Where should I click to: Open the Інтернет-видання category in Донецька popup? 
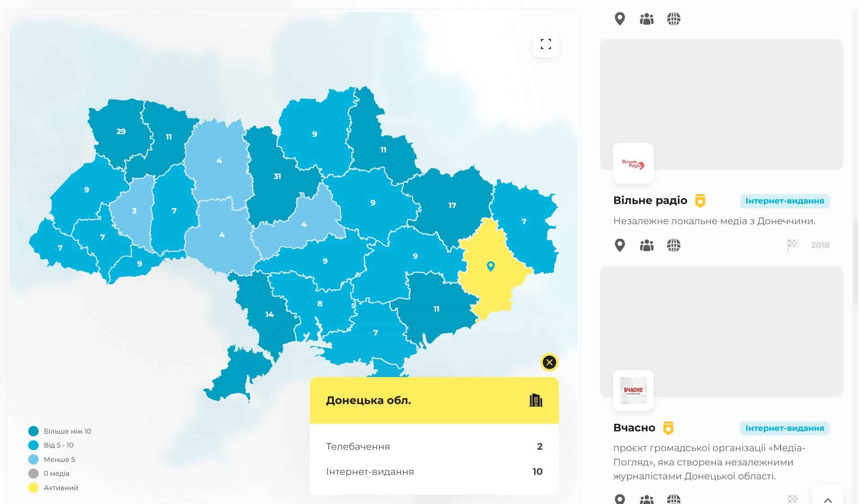(370, 471)
